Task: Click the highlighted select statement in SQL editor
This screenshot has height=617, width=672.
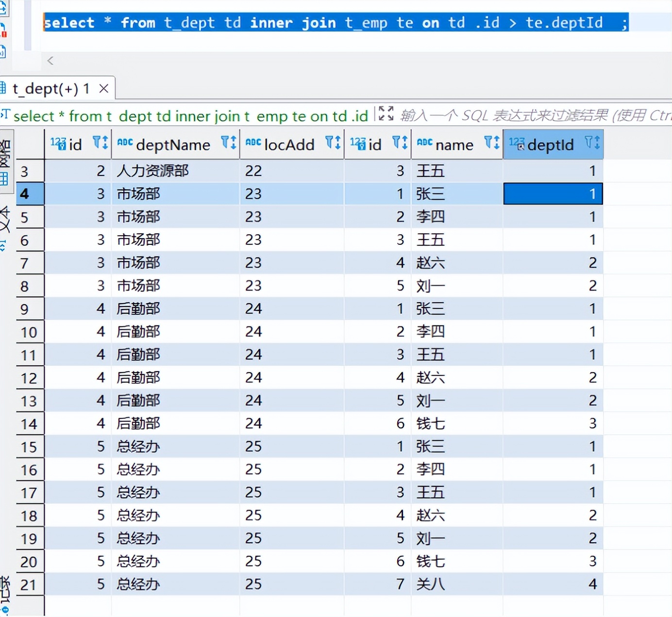Action: click(336, 23)
